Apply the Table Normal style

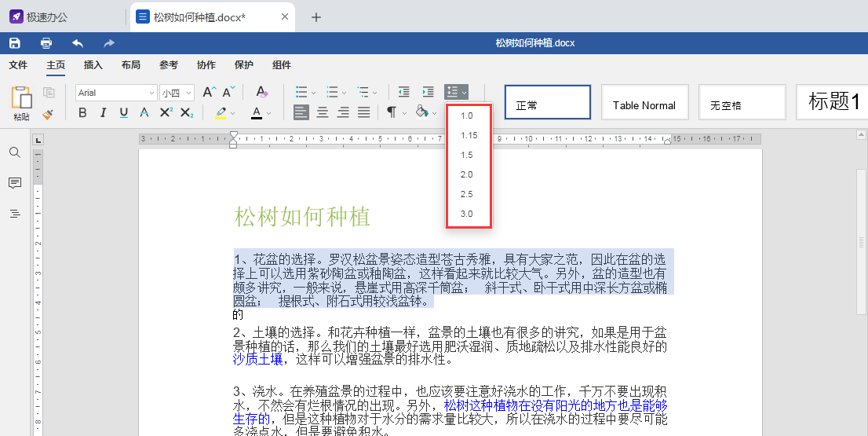644,104
